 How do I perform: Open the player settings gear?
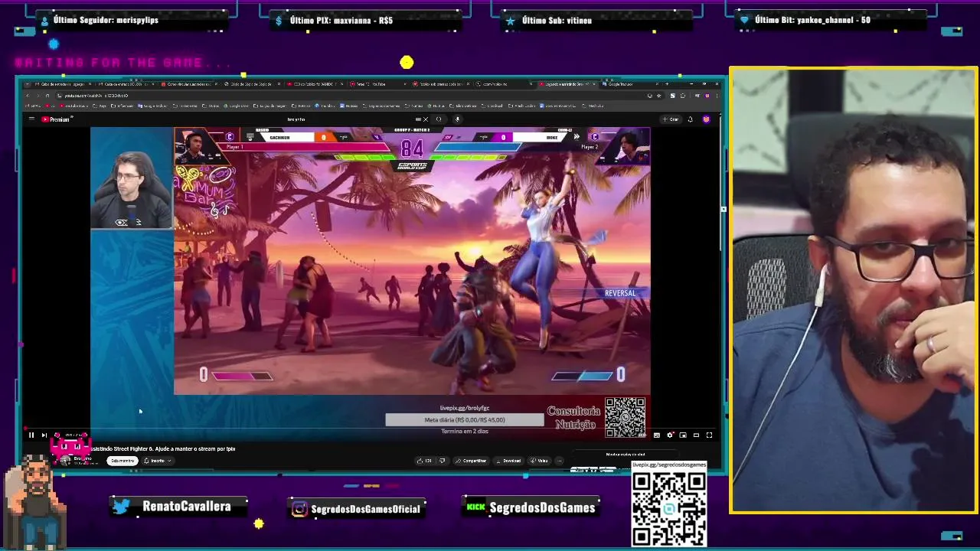(x=670, y=435)
